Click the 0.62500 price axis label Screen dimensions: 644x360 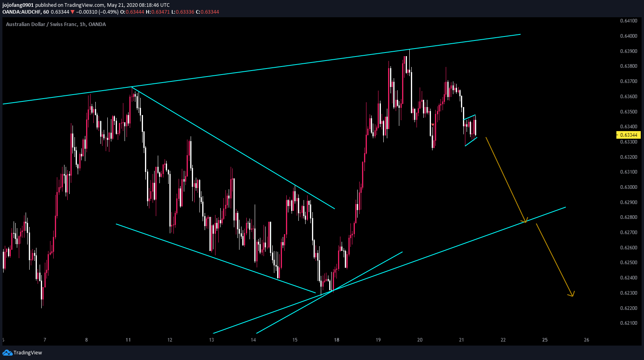pos(628,263)
